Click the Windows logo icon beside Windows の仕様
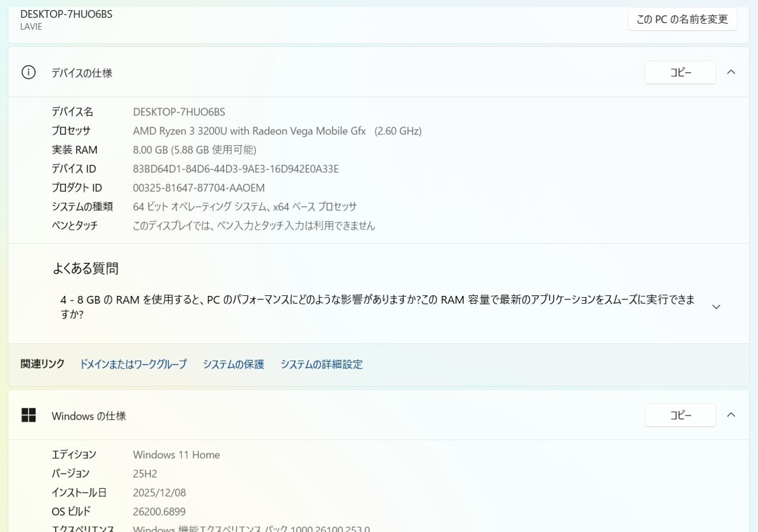Image resolution: width=758 pixels, height=532 pixels. click(28, 415)
